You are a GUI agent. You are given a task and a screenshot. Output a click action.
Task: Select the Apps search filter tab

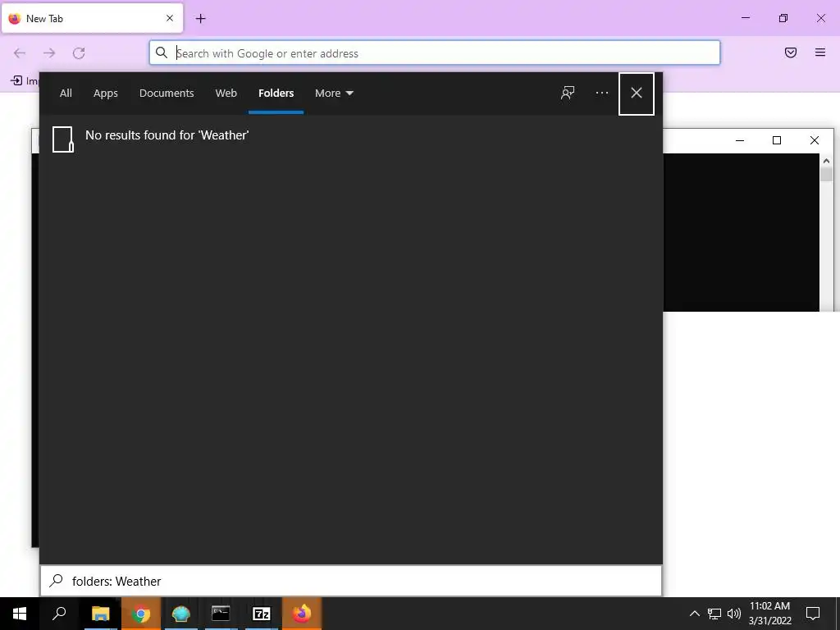[106, 94]
